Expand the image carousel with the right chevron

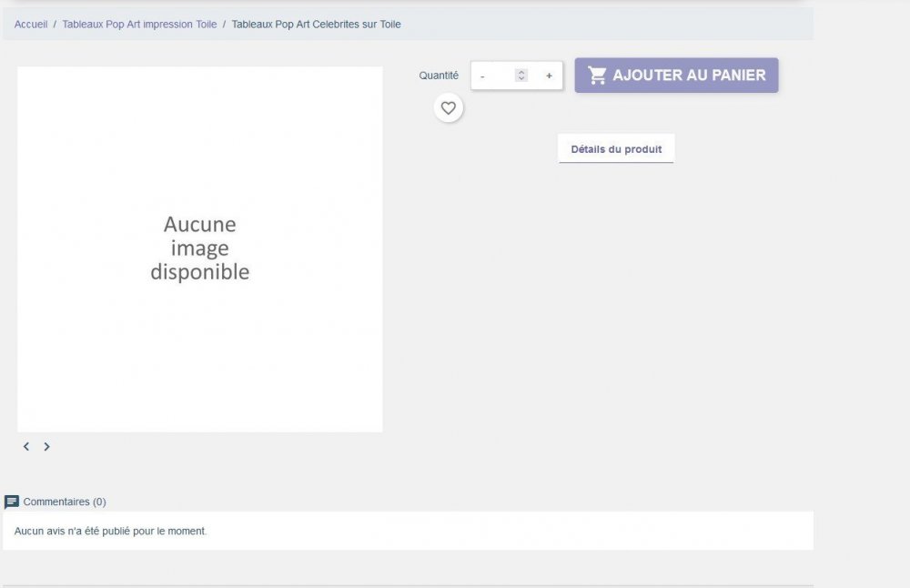point(46,446)
